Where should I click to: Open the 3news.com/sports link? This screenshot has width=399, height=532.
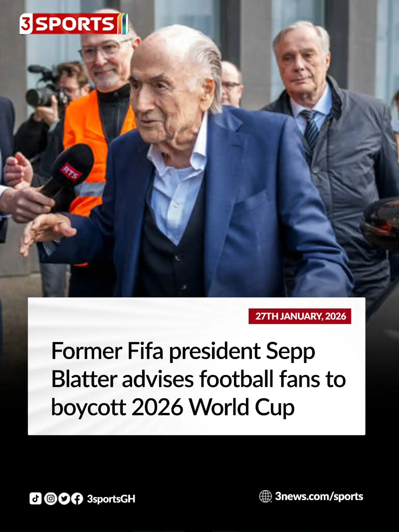point(319,496)
